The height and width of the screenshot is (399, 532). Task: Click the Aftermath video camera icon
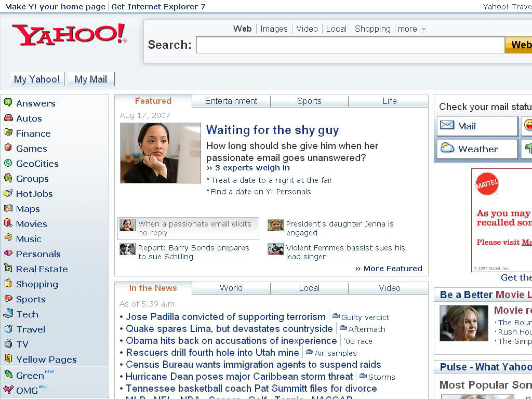[x=343, y=328]
